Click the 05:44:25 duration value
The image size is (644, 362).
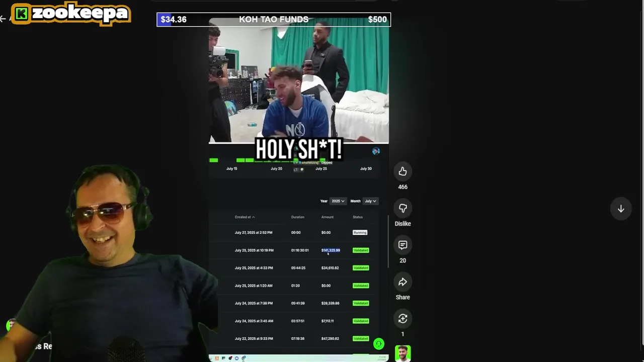pos(298,268)
